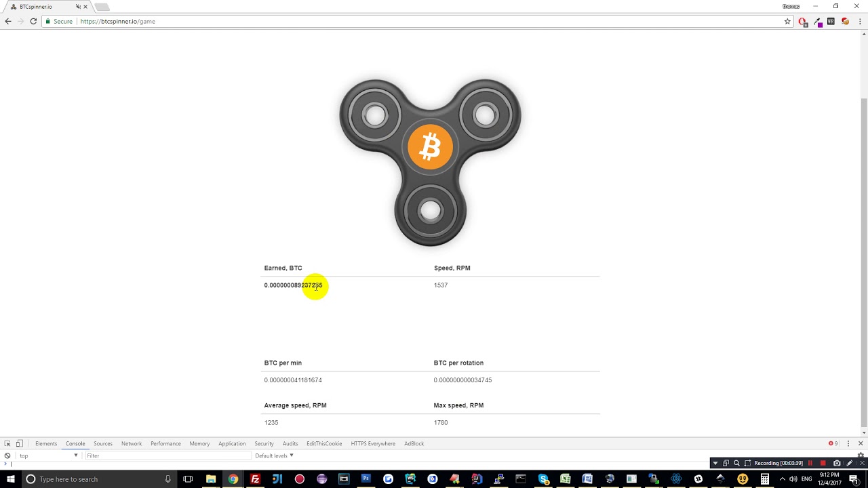Viewport: 868px width, 488px height.
Task: Open the recorder pen annotation tool
Action: 850,463
